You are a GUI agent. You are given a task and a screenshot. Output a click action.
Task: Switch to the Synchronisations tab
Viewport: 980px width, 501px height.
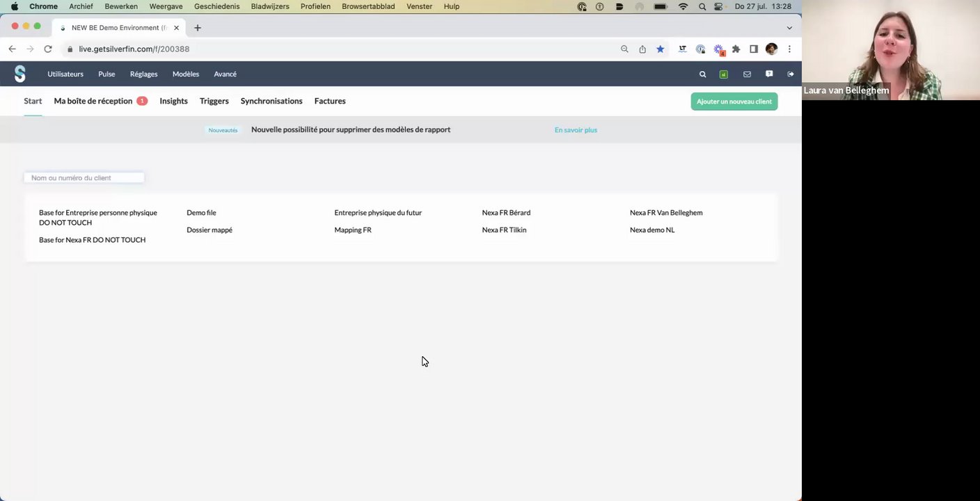tap(271, 101)
